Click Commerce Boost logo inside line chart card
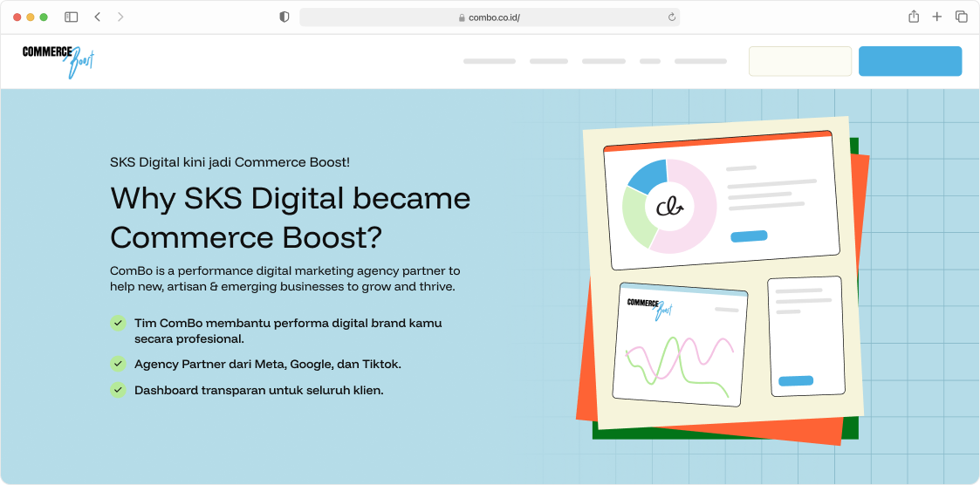Image resolution: width=980 pixels, height=485 pixels. coord(650,309)
